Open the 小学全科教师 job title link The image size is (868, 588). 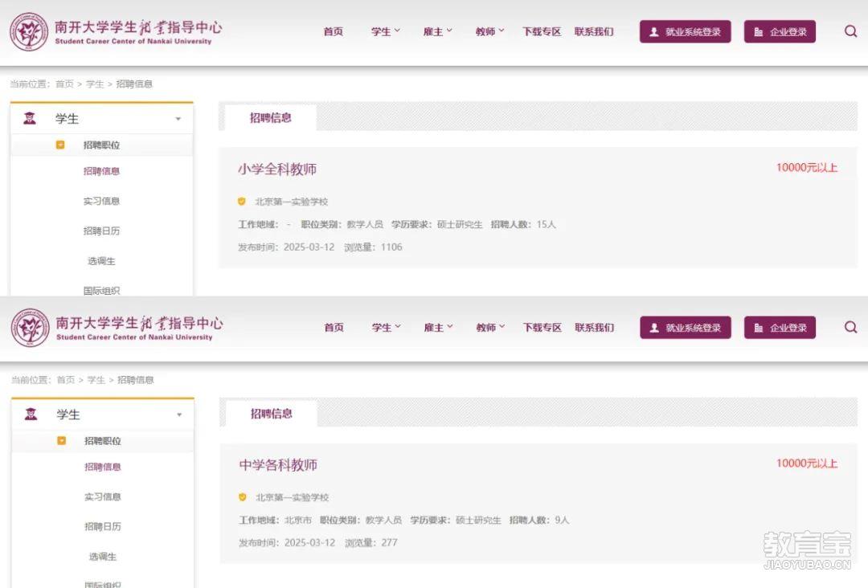click(x=277, y=169)
